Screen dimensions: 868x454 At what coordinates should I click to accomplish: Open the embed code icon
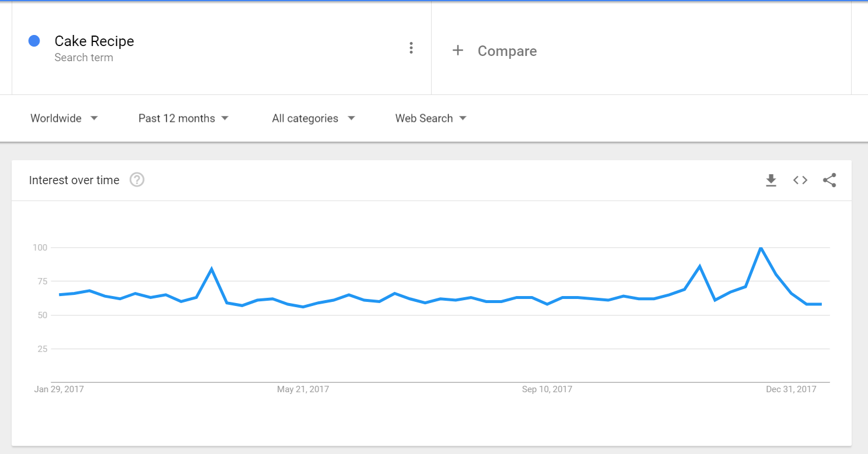pos(800,181)
